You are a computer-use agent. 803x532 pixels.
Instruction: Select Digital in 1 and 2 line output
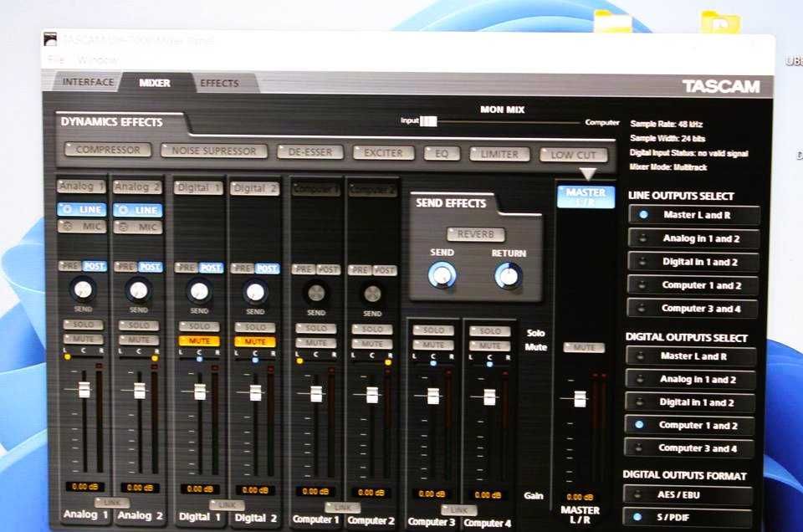693,262
